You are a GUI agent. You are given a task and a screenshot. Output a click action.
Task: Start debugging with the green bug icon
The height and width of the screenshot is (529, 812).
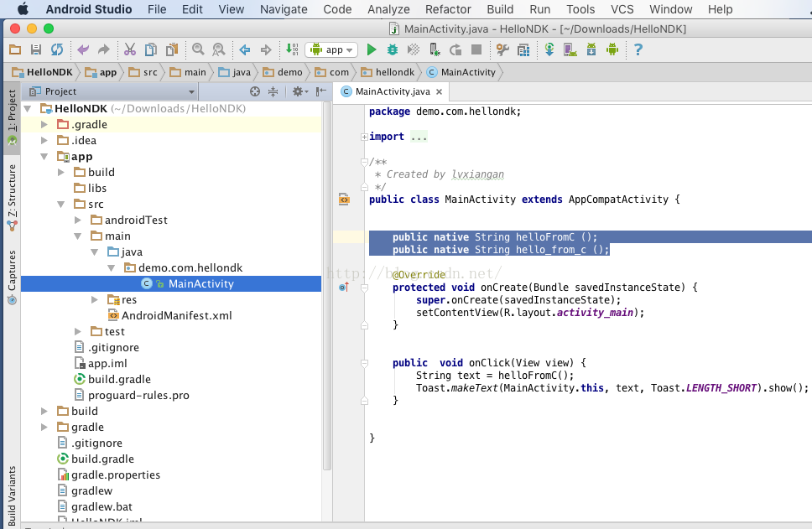tap(393, 49)
